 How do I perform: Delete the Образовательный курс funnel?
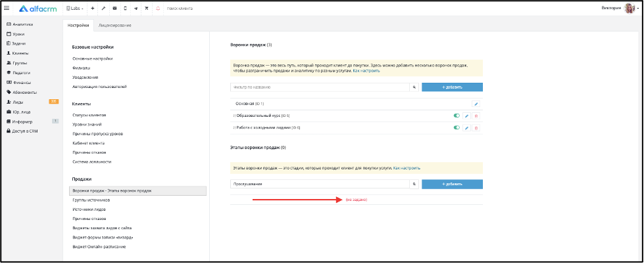coord(476,116)
